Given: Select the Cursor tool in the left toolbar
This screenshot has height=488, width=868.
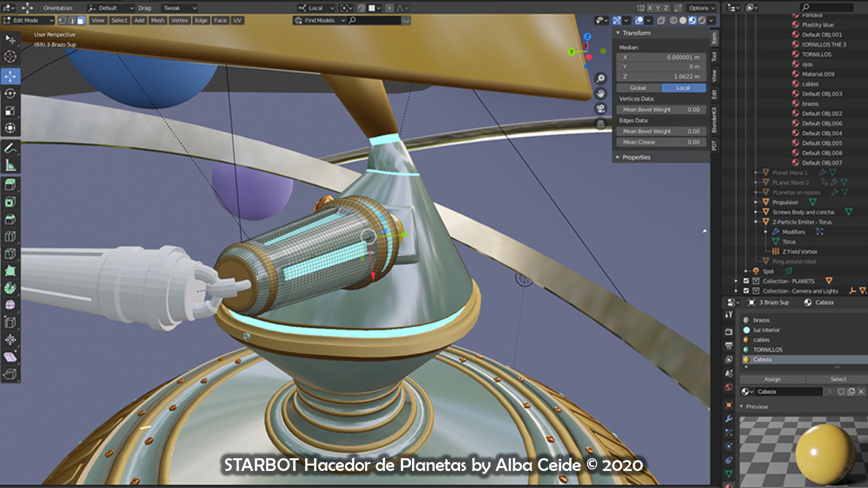Looking at the screenshot, I should [x=10, y=56].
